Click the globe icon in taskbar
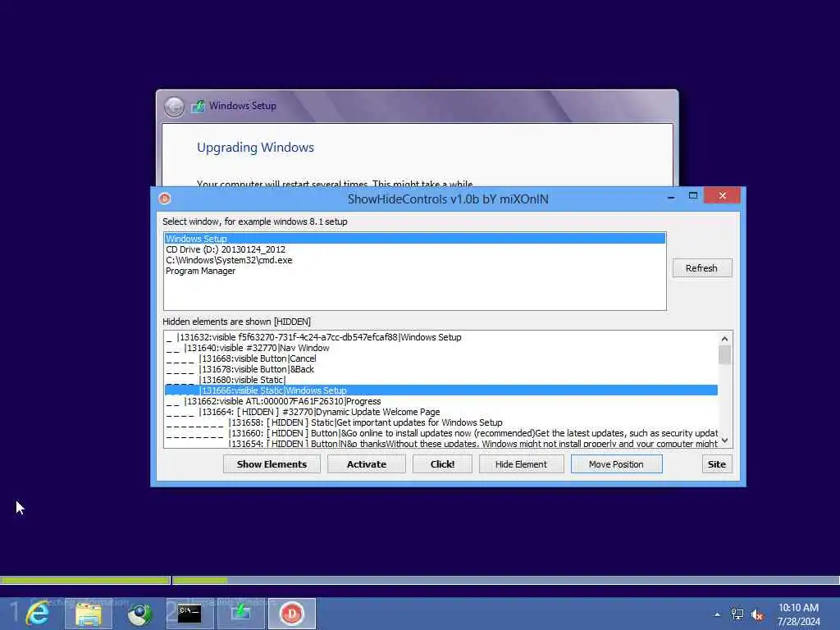The height and width of the screenshot is (630, 840). (x=139, y=614)
